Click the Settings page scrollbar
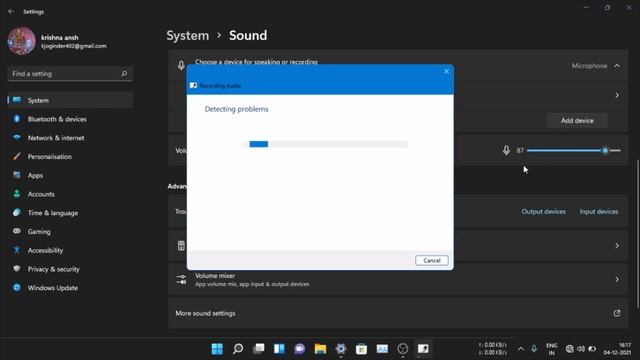640x360 pixels. coord(638,233)
